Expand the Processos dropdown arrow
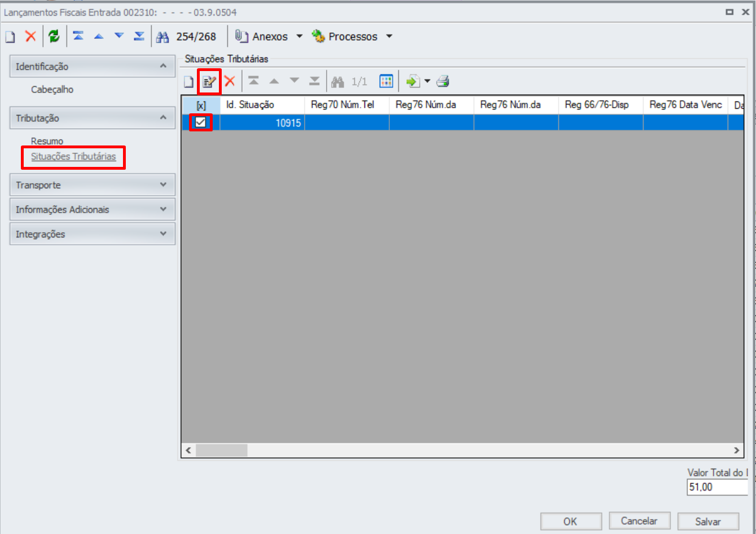The width and height of the screenshot is (756, 534). tap(389, 37)
